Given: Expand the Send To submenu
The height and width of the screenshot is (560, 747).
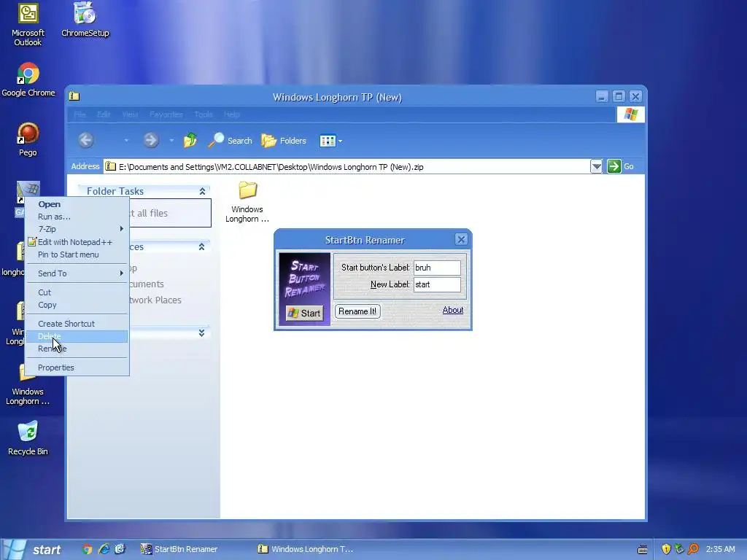Looking at the screenshot, I should coord(77,273).
